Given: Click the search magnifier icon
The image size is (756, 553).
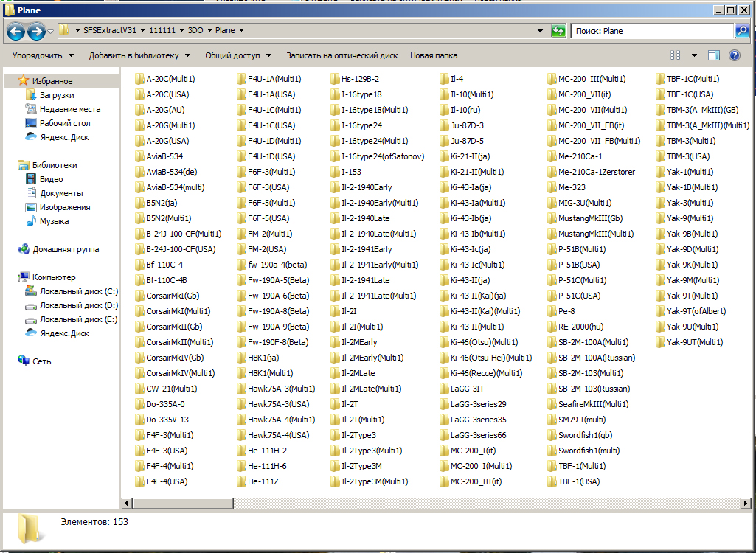Looking at the screenshot, I should 742,31.
